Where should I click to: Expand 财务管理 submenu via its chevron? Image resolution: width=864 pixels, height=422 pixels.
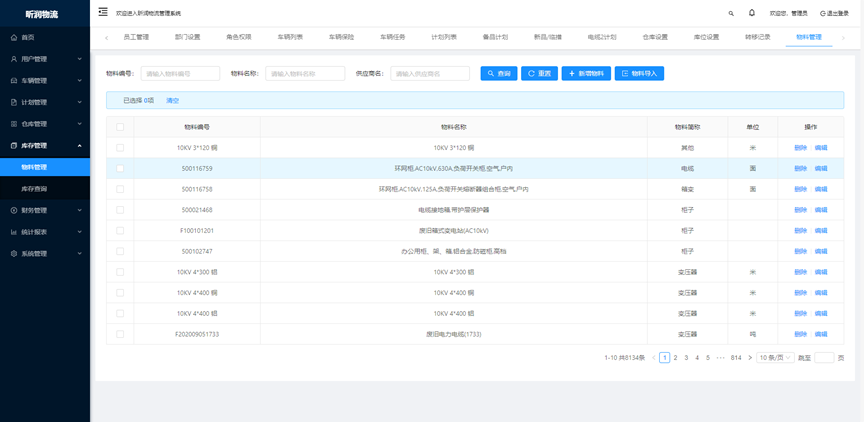pos(80,210)
